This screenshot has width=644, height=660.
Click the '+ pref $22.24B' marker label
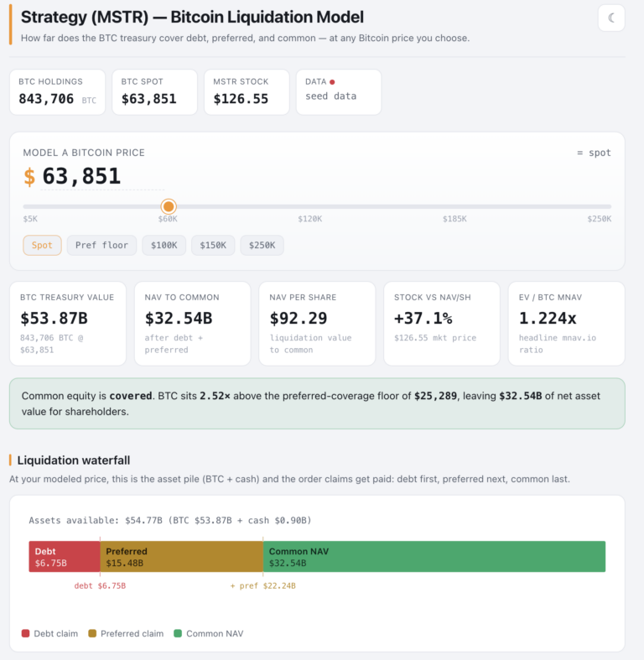[x=262, y=586]
